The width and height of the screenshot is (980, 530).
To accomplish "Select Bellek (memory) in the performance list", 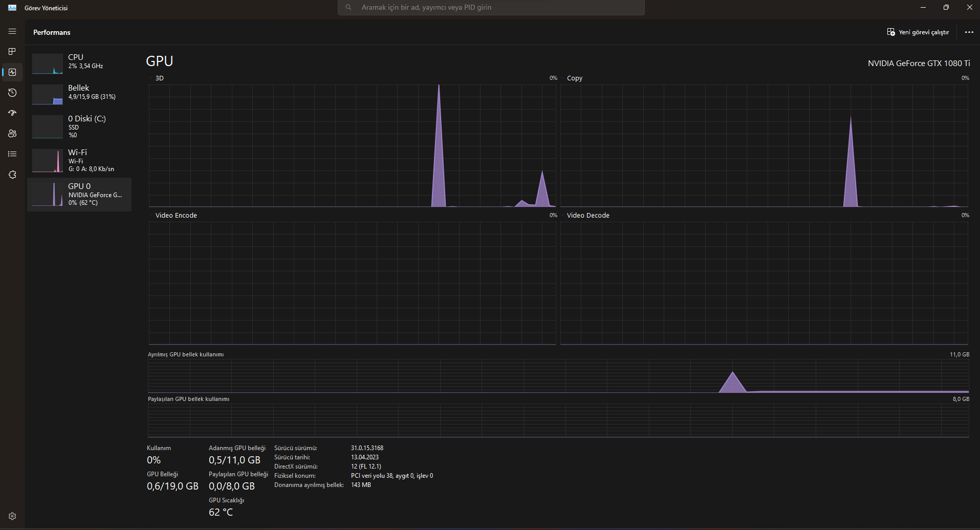I will pos(79,94).
